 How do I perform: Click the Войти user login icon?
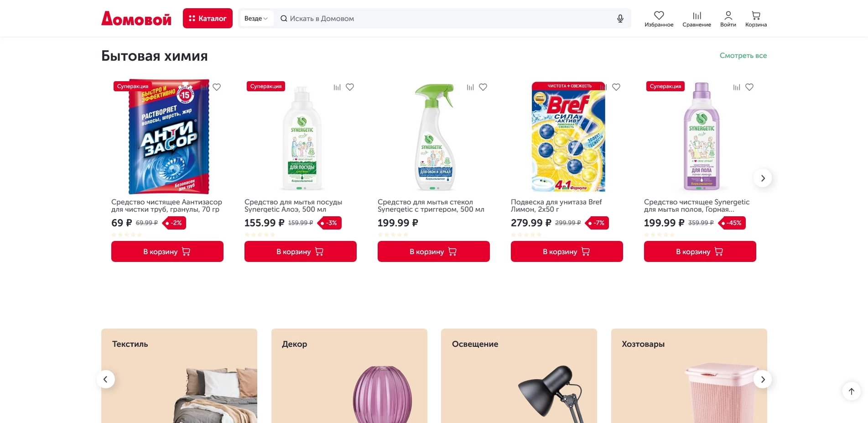tap(728, 16)
